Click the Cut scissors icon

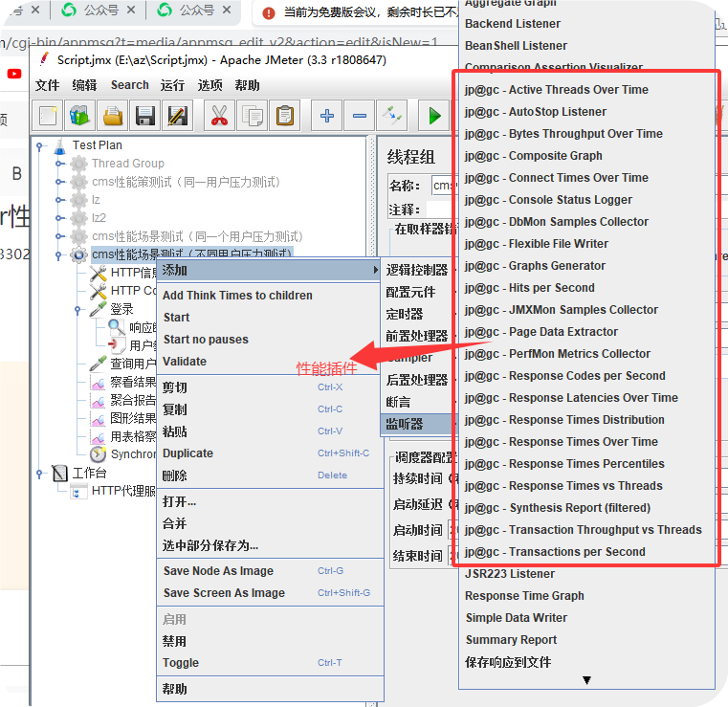[x=219, y=116]
